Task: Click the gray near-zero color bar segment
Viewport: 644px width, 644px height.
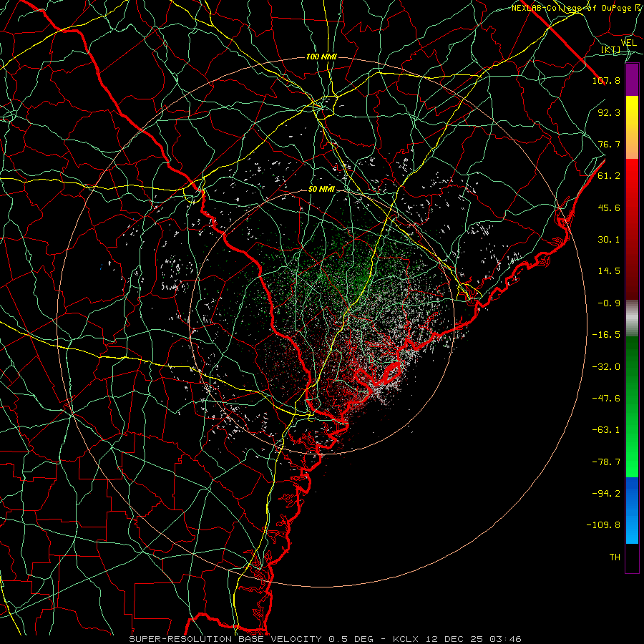Action: 632,318
